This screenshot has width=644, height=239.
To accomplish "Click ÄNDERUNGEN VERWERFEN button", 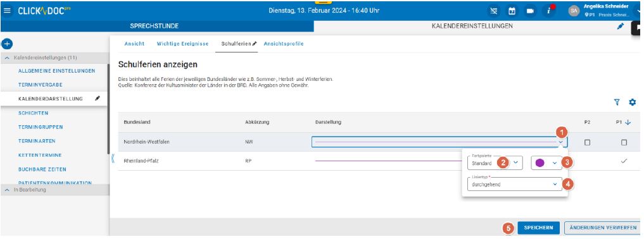I will tap(603, 228).
